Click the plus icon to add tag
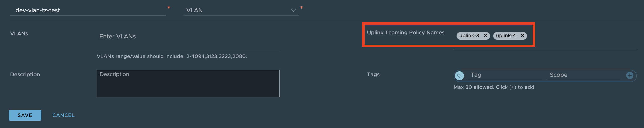This screenshot has height=128, width=644. click(629, 75)
